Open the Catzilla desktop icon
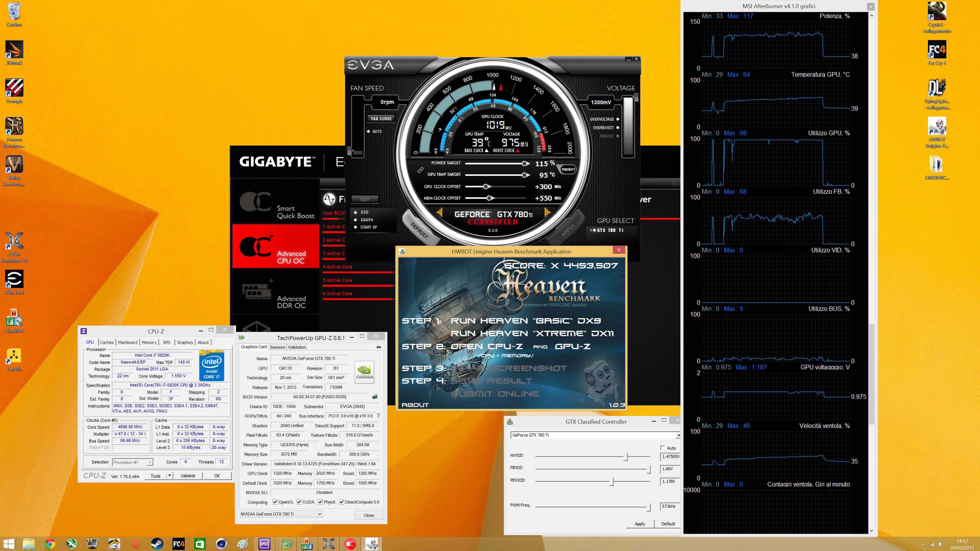The height and width of the screenshot is (551, 980). 14,359
